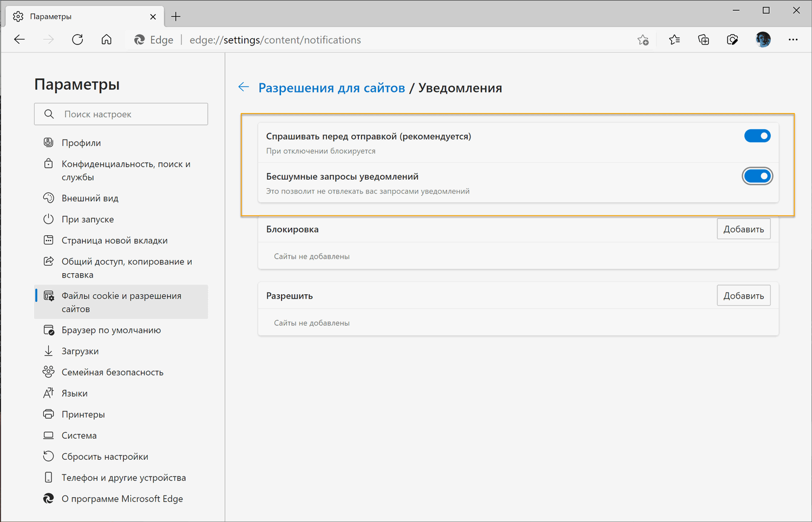
Task: Open 'Сбросить настройки' section
Action: (x=105, y=456)
